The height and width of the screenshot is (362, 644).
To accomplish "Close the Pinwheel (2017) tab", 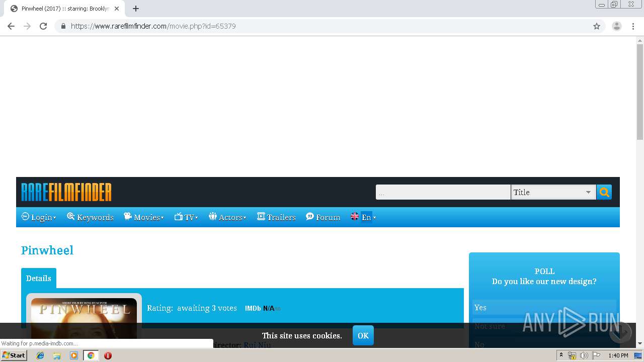I will (117, 9).
